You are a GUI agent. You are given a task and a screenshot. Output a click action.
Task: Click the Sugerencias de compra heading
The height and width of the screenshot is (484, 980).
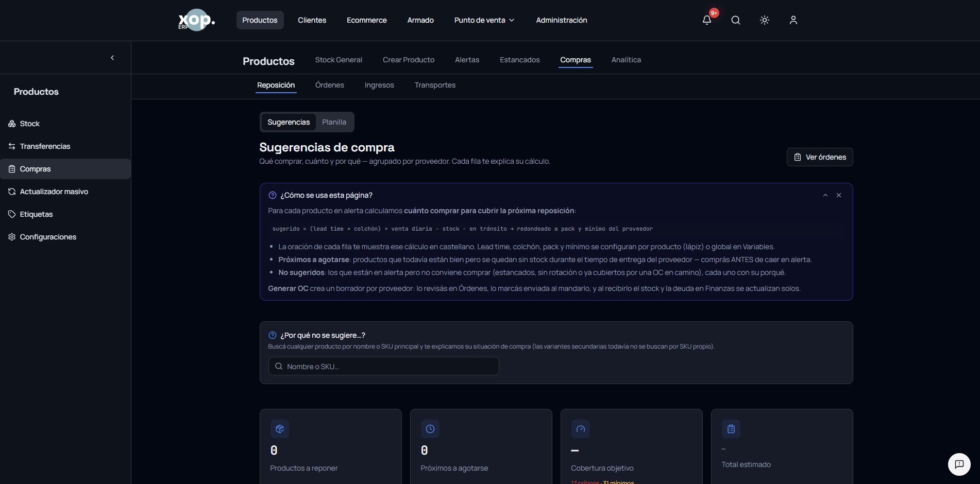[327, 147]
